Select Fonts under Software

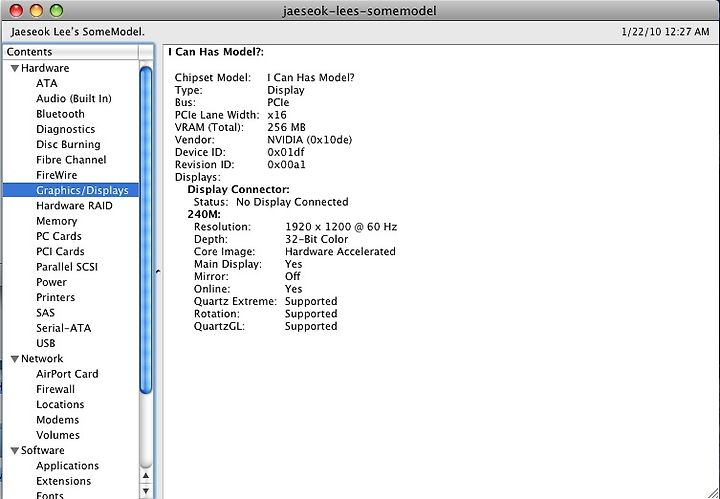(x=50, y=495)
